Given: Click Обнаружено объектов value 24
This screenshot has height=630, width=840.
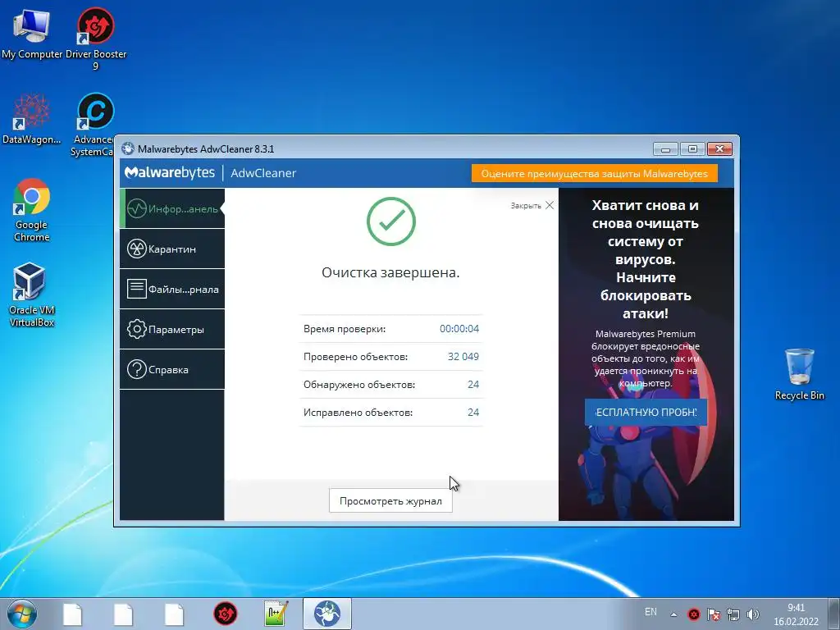Looking at the screenshot, I should [x=473, y=385].
